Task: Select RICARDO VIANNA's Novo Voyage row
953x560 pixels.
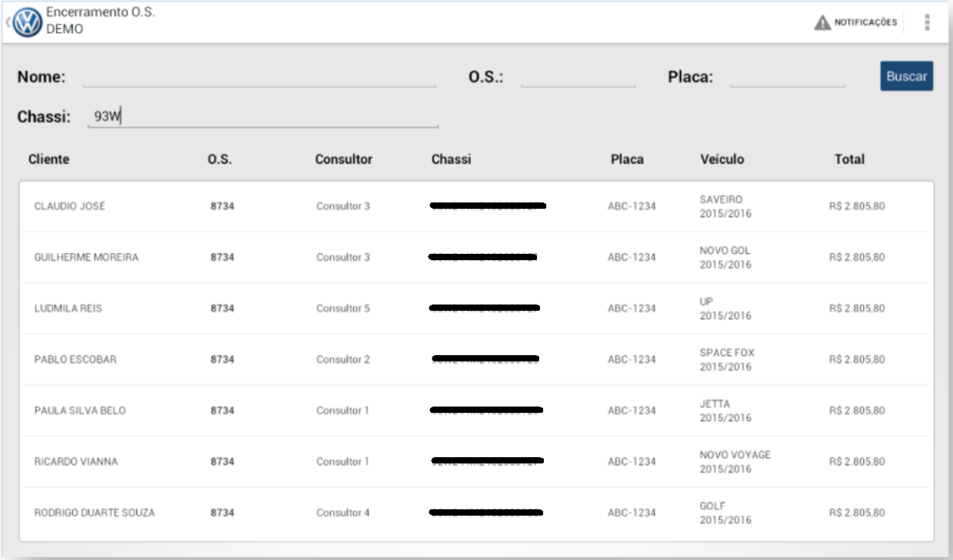Action: coord(76,462)
